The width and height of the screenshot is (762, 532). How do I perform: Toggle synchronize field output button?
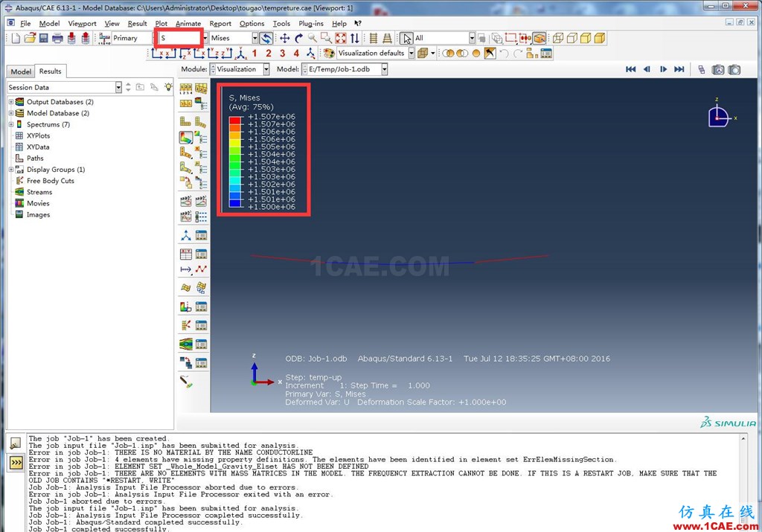point(266,38)
